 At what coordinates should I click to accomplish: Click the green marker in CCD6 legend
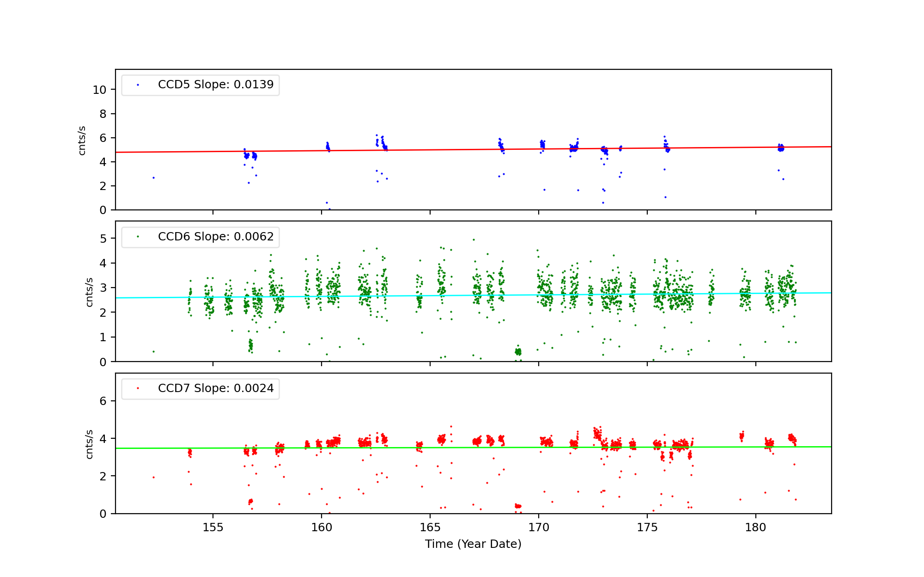138,237
